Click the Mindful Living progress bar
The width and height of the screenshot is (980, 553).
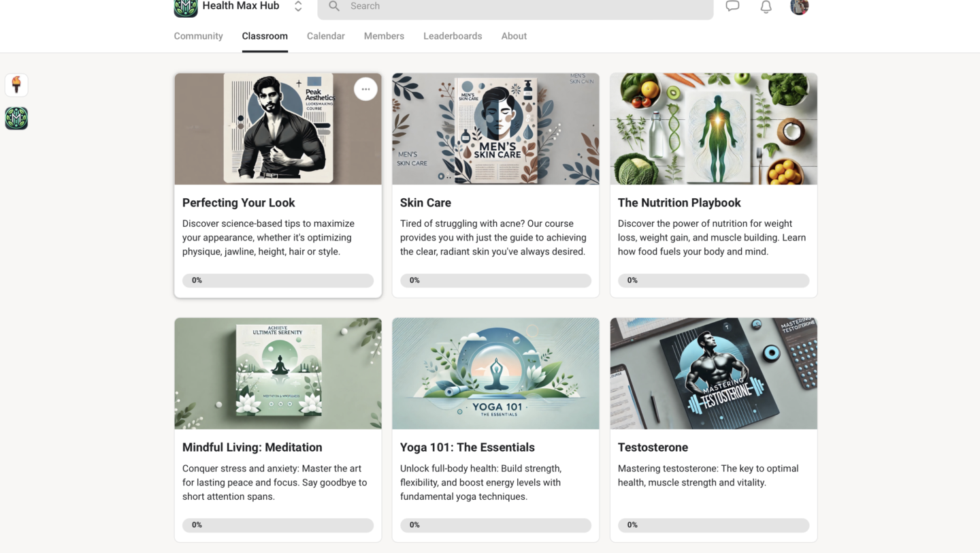point(278,525)
